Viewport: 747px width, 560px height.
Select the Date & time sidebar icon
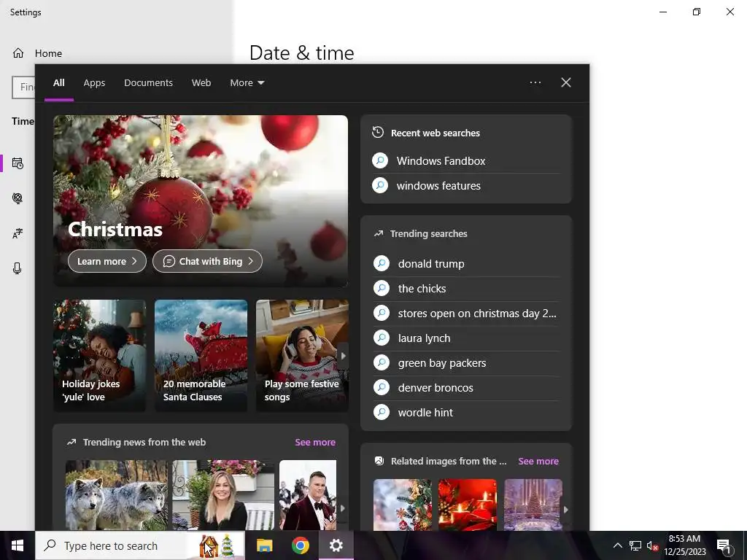pyautogui.click(x=18, y=163)
